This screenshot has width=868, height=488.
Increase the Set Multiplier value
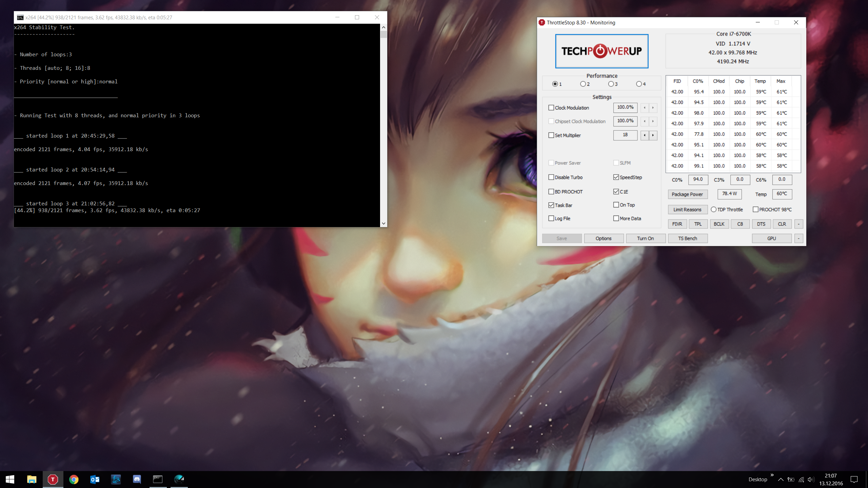653,135
